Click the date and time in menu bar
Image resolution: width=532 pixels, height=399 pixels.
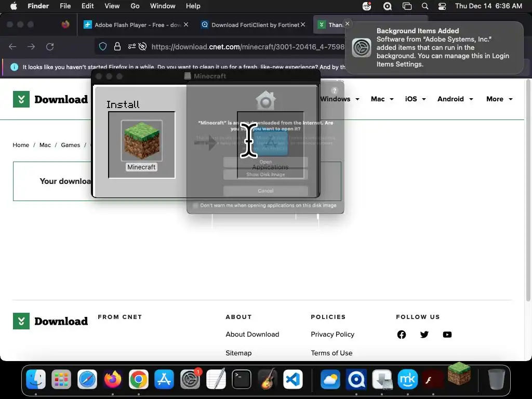coord(488,6)
